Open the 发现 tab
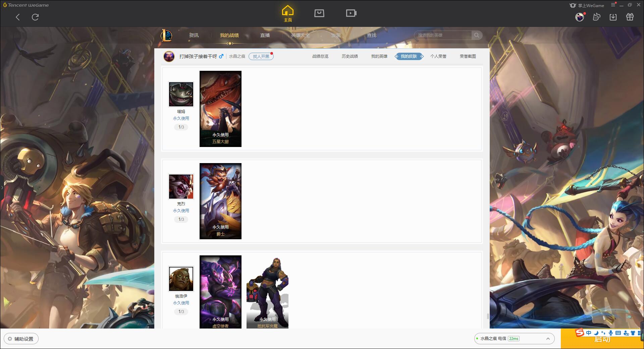The width and height of the screenshot is (644, 349). coord(336,35)
